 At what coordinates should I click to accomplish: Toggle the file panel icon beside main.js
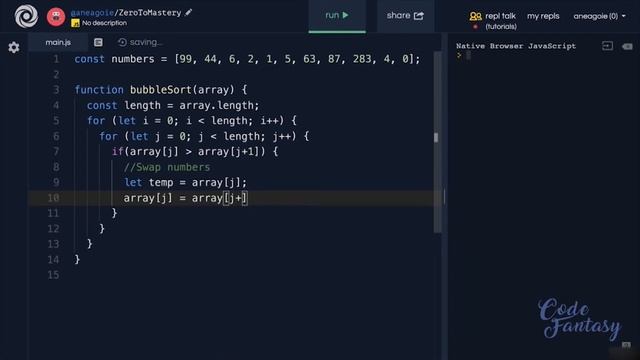coord(98,42)
